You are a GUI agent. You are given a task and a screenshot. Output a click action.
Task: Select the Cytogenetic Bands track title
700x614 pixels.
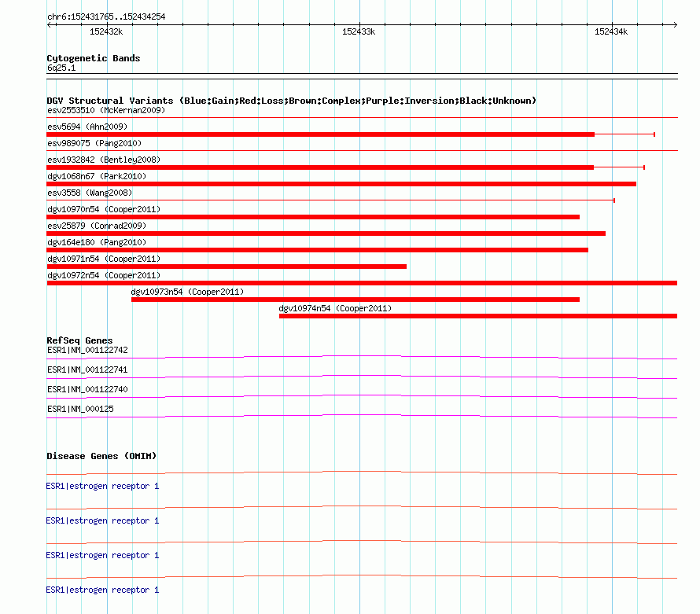click(94, 58)
